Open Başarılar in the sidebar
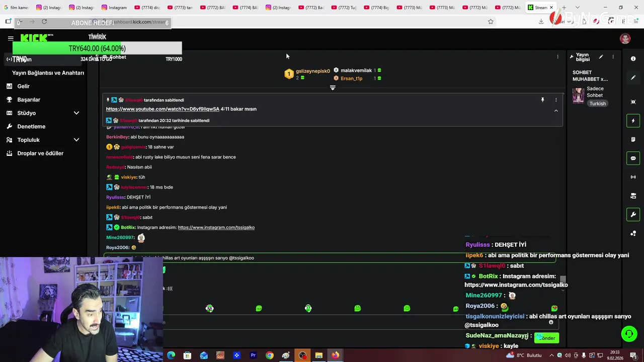The image size is (644, 362). pos(29,100)
